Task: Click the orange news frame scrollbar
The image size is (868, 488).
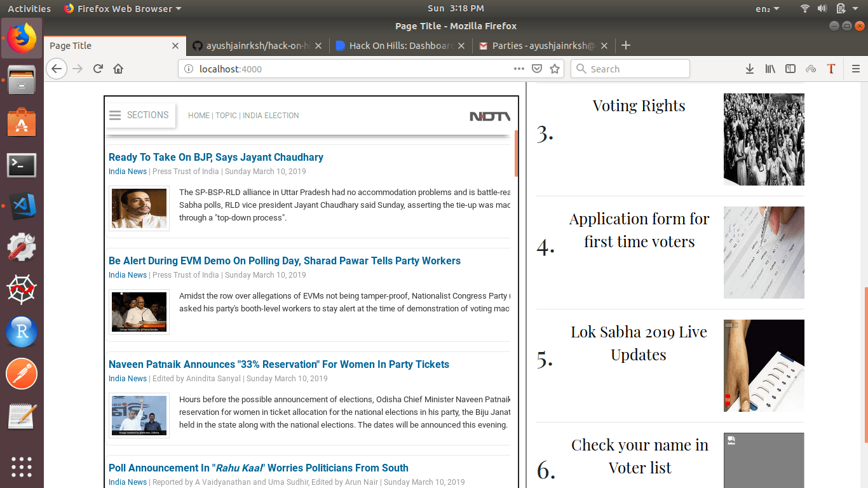Action: 517,153
